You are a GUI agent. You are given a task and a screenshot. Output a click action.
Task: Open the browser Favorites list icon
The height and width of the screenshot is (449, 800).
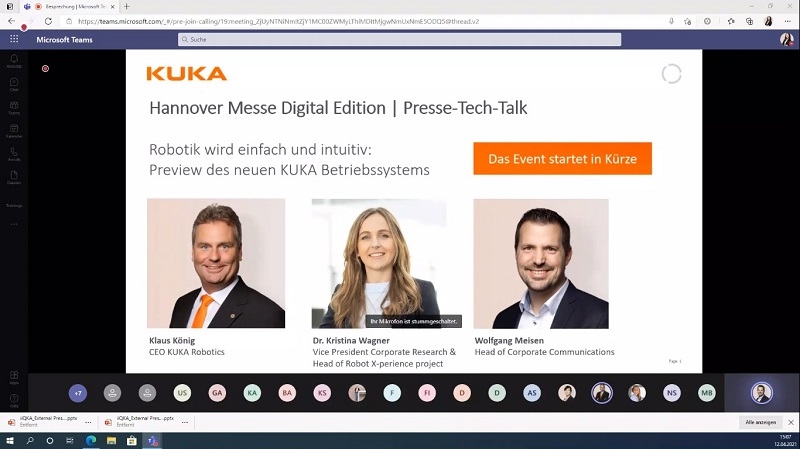click(x=731, y=21)
